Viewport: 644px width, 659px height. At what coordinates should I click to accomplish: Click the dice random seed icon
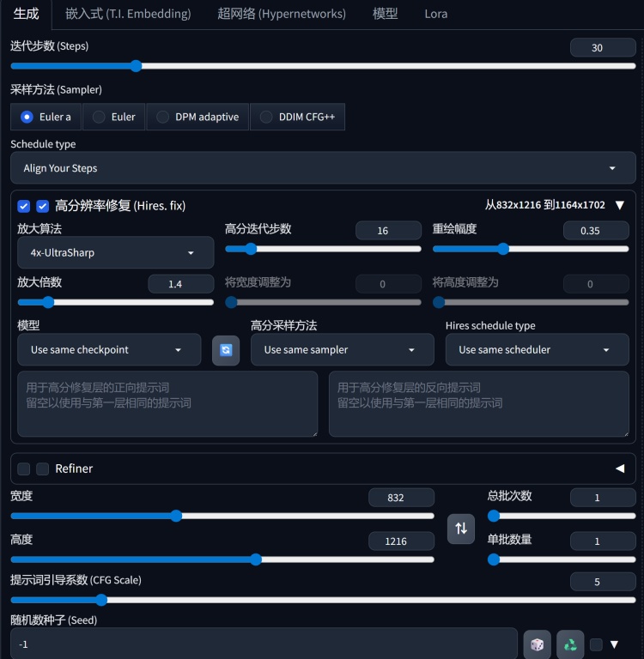coord(538,644)
